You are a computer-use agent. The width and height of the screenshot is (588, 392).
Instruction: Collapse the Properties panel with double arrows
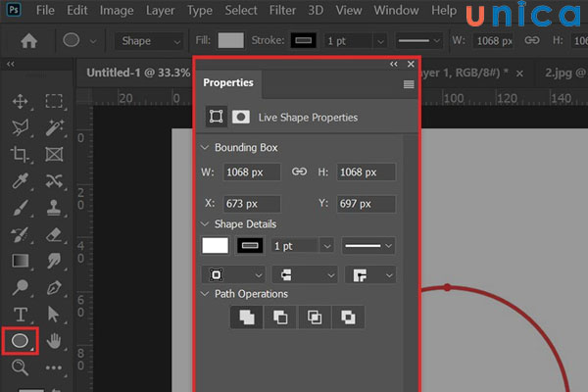393,64
